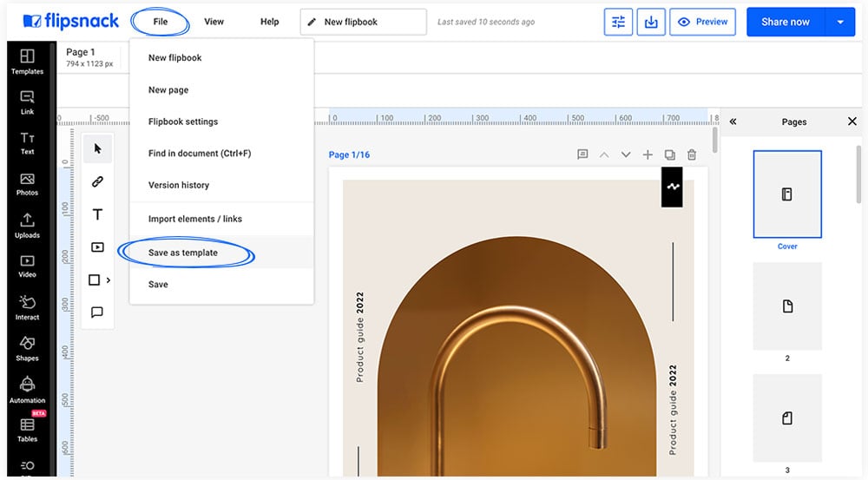Open the View menu

pyautogui.click(x=214, y=22)
